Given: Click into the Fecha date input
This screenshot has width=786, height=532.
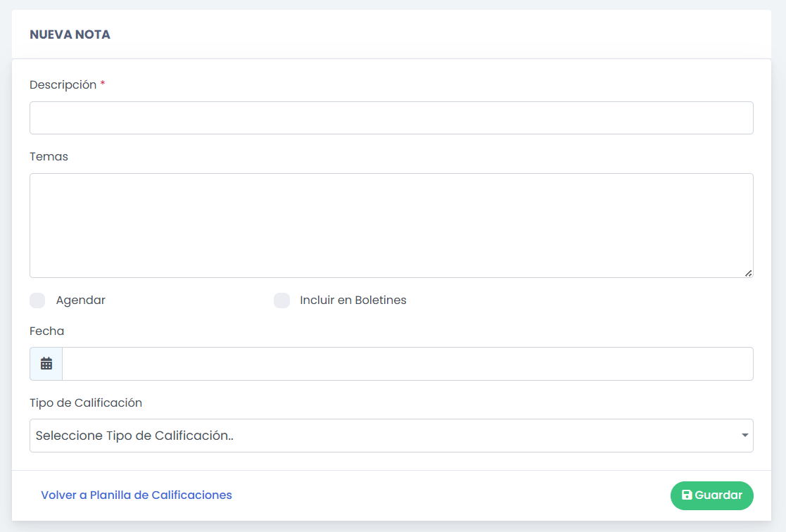Looking at the screenshot, I should click(407, 364).
